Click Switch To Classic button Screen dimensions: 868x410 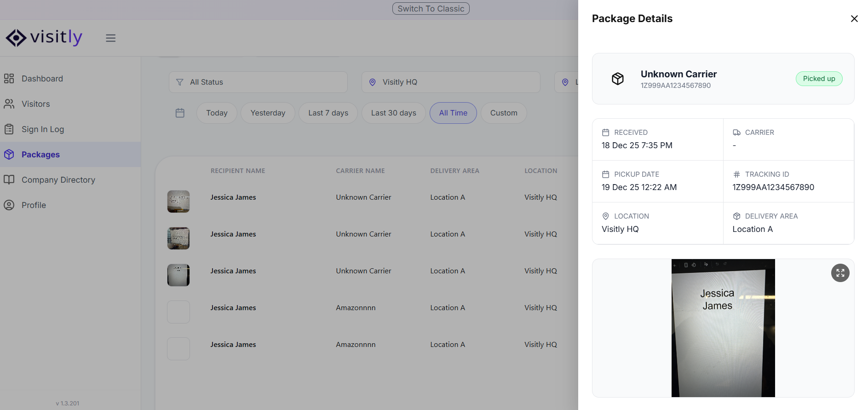431,9
